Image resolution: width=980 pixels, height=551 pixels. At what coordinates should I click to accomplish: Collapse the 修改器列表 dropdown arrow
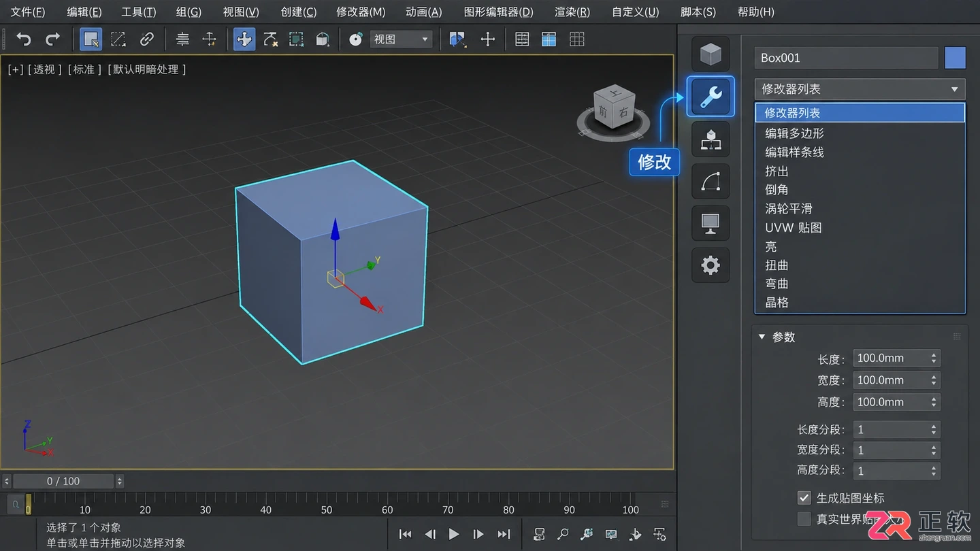[954, 89]
